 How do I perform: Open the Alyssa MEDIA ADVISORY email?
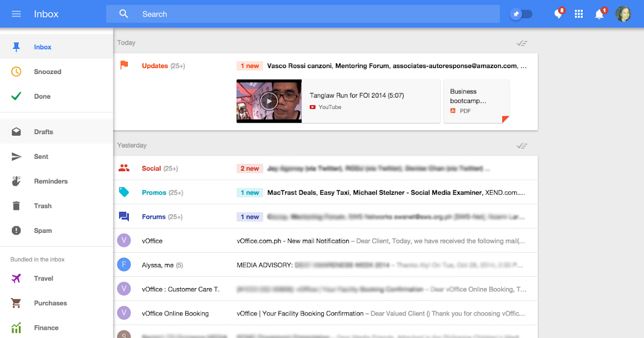pos(325,265)
